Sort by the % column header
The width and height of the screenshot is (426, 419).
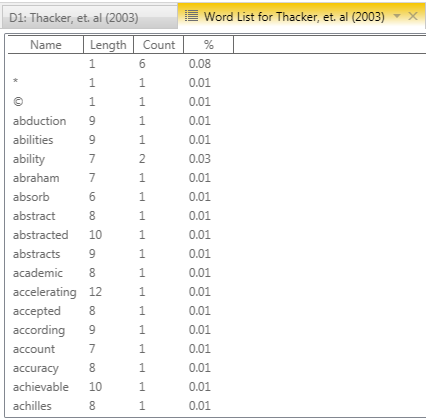coord(209,45)
